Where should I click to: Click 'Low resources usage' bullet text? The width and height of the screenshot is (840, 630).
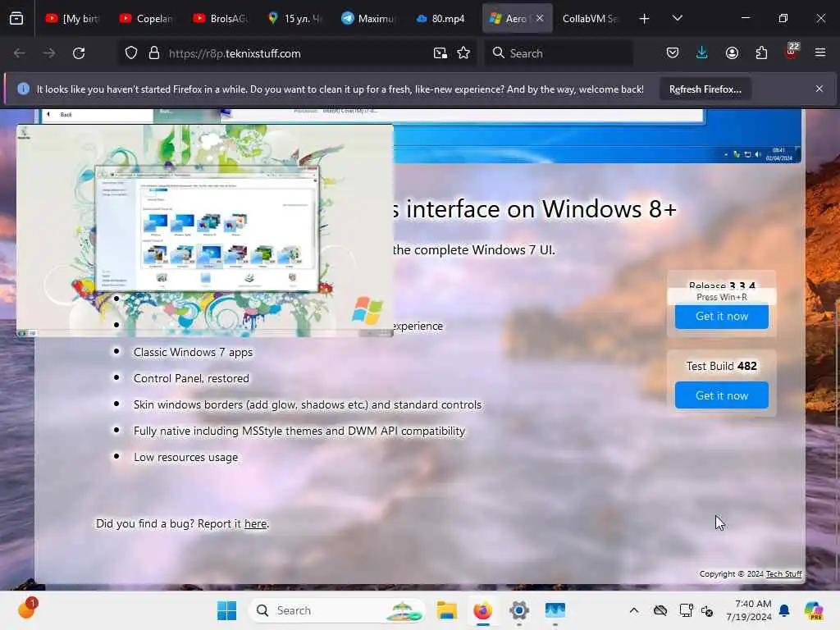[186, 457]
